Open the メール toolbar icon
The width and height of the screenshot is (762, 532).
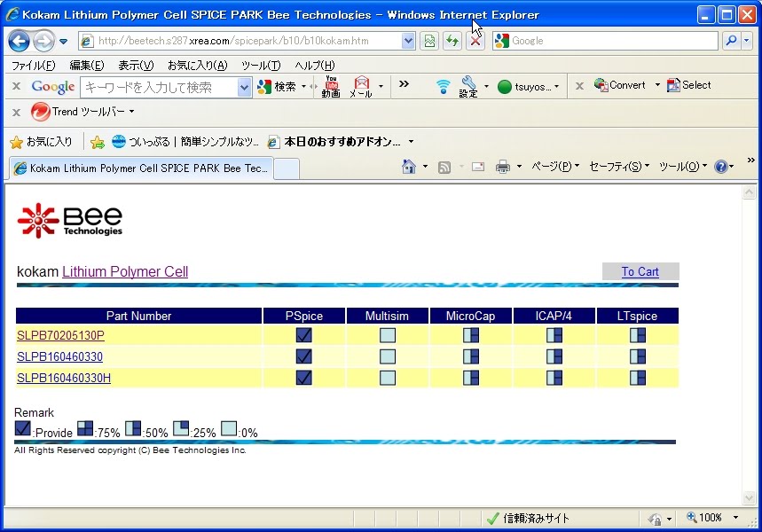coord(361,87)
